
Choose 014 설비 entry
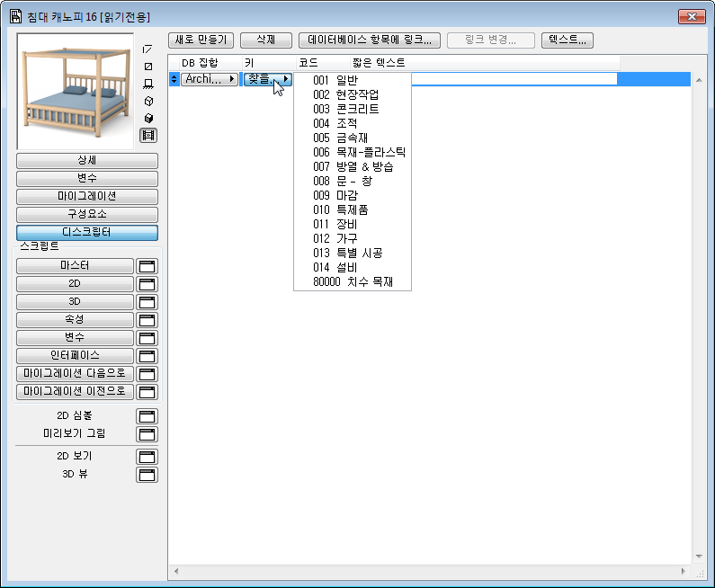coord(353,268)
